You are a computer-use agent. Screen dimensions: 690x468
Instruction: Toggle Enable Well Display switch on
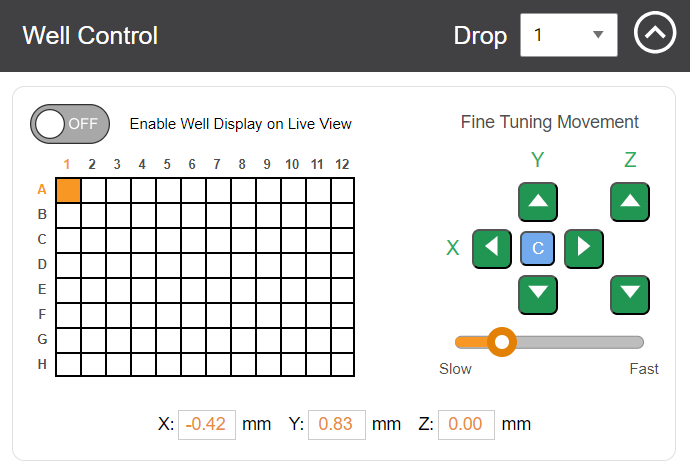point(70,124)
